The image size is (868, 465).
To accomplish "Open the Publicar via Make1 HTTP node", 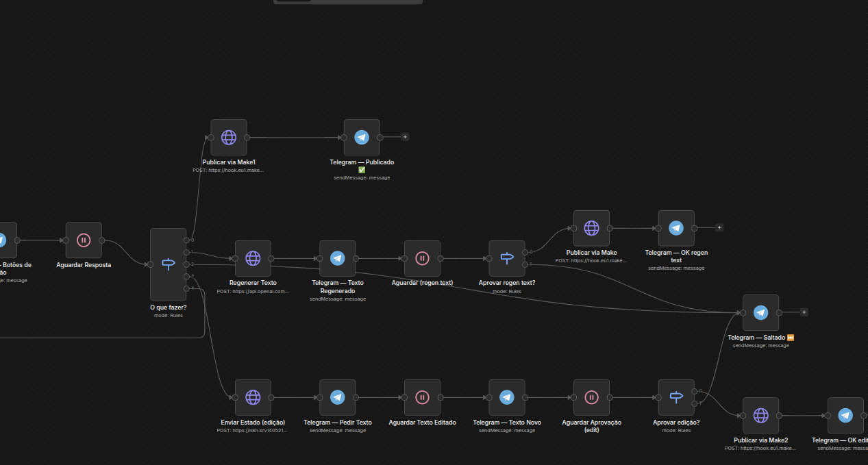I will pyautogui.click(x=229, y=138).
